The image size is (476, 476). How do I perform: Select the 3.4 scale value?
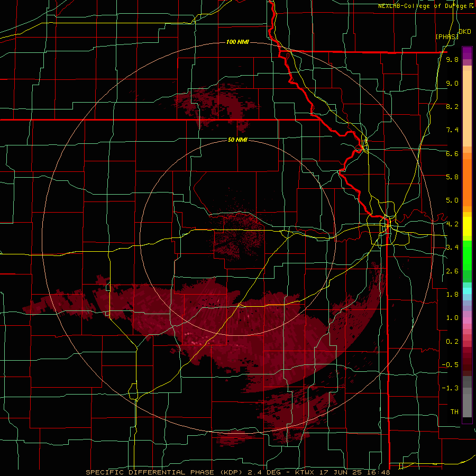pyautogui.click(x=452, y=248)
